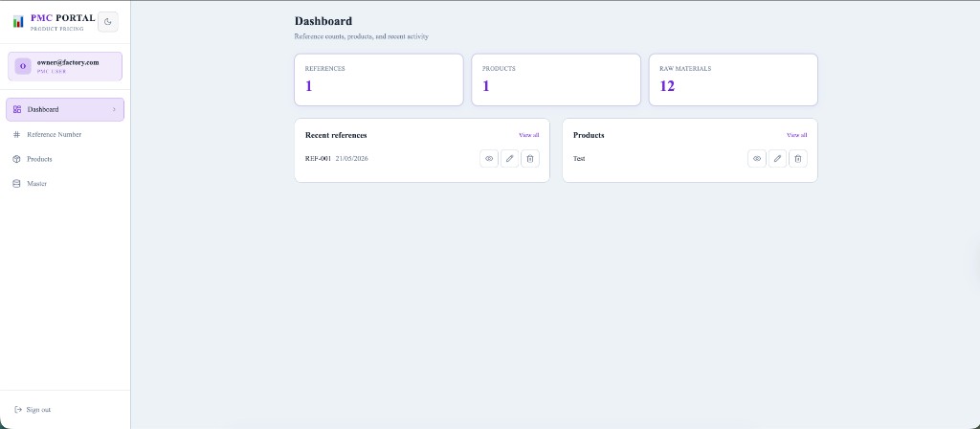
Task: Click the sign out arrow icon
Action: (x=18, y=410)
